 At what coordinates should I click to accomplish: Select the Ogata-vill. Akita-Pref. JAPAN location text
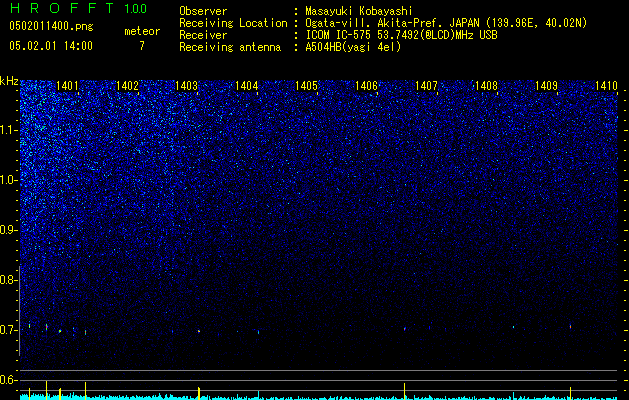click(446, 24)
